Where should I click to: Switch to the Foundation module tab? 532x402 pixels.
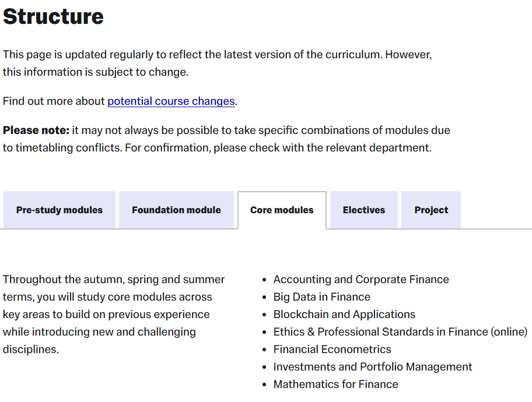coord(176,210)
